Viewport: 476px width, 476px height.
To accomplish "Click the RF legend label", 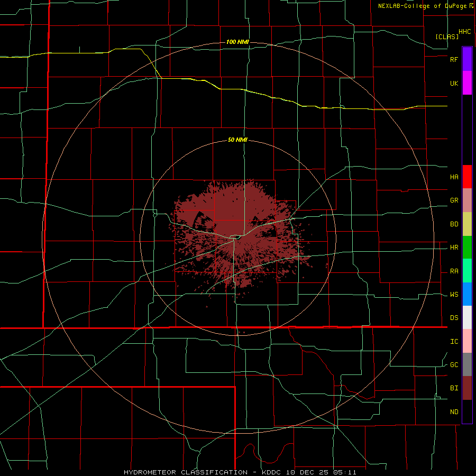I will [x=454, y=59].
